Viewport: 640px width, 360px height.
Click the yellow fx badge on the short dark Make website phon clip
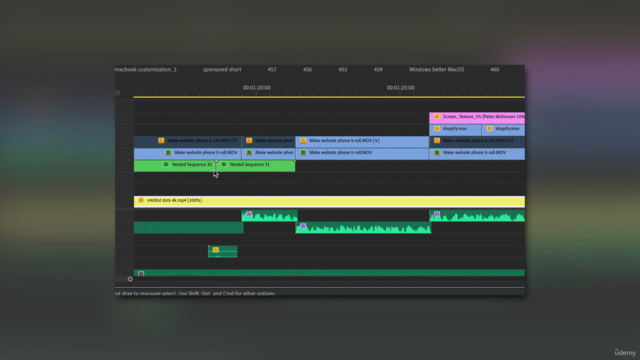[249, 140]
